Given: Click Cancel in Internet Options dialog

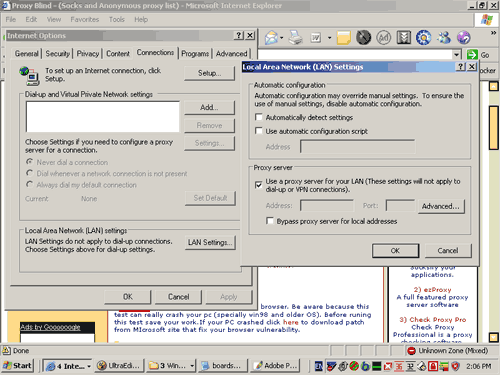Looking at the screenshot, I should pos(178,297).
